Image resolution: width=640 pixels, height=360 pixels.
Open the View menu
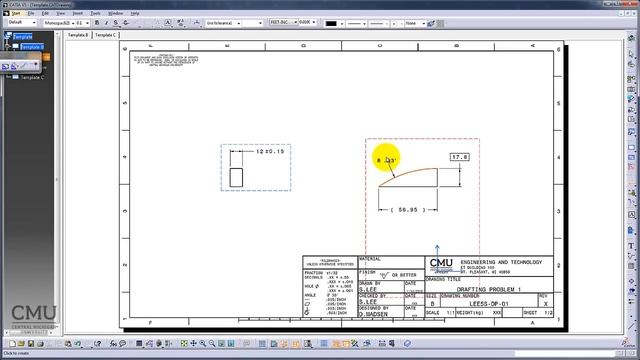click(60, 13)
